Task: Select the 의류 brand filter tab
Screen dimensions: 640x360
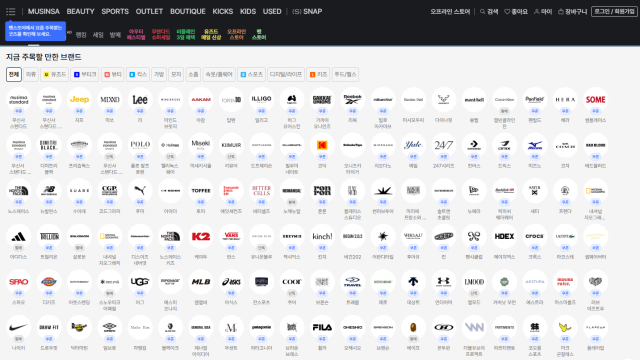Action: (x=31, y=74)
